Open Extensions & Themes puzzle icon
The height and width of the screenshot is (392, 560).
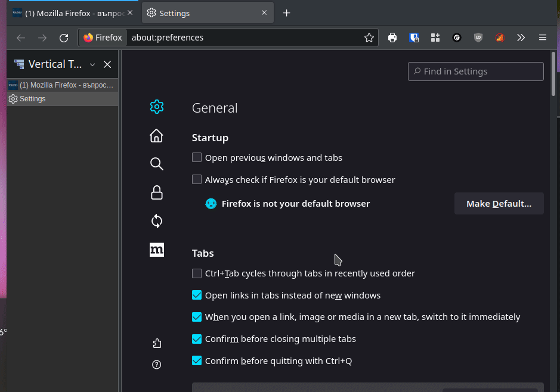[156, 343]
